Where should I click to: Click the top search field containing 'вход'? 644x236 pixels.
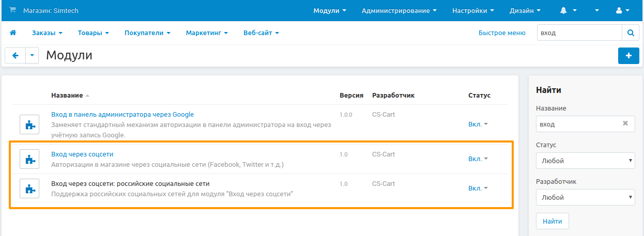pos(579,33)
